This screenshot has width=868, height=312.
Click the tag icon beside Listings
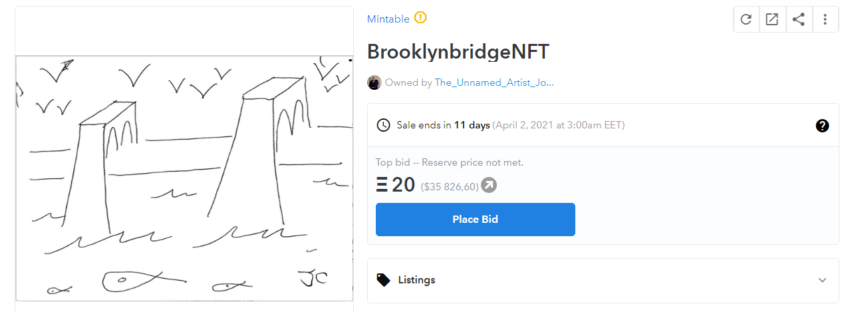click(x=383, y=279)
